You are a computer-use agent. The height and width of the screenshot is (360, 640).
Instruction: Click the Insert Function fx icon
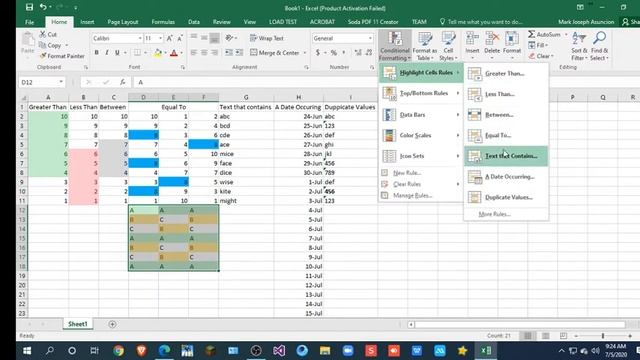coord(122,82)
